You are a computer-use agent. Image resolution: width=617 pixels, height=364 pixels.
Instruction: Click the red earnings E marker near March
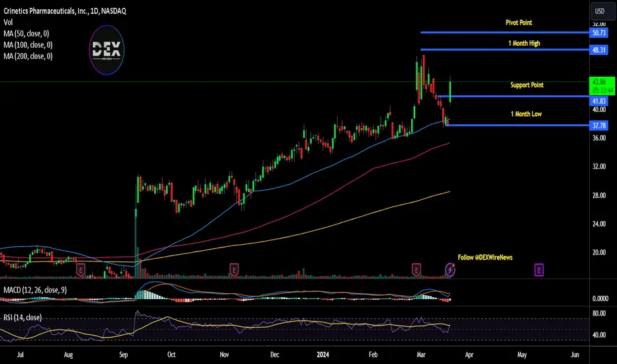[x=416, y=270]
